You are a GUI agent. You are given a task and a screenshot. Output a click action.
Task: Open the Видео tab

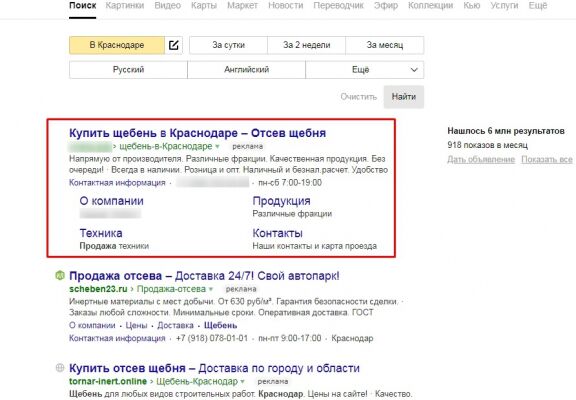click(x=168, y=6)
